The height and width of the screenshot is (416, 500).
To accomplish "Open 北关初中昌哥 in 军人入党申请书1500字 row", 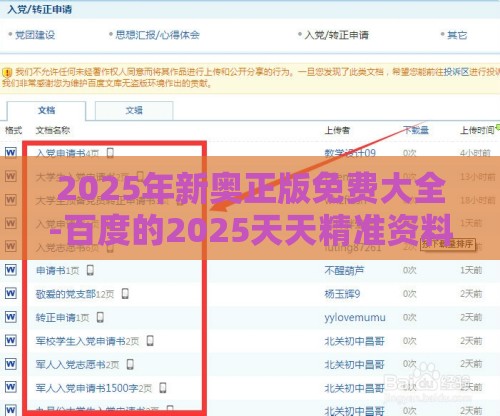I will (x=354, y=388).
